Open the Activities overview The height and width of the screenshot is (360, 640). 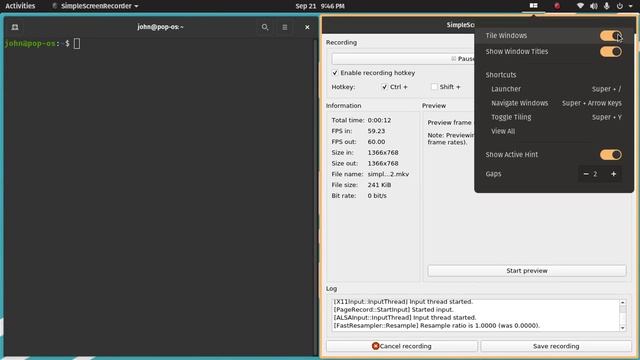coord(20,6)
